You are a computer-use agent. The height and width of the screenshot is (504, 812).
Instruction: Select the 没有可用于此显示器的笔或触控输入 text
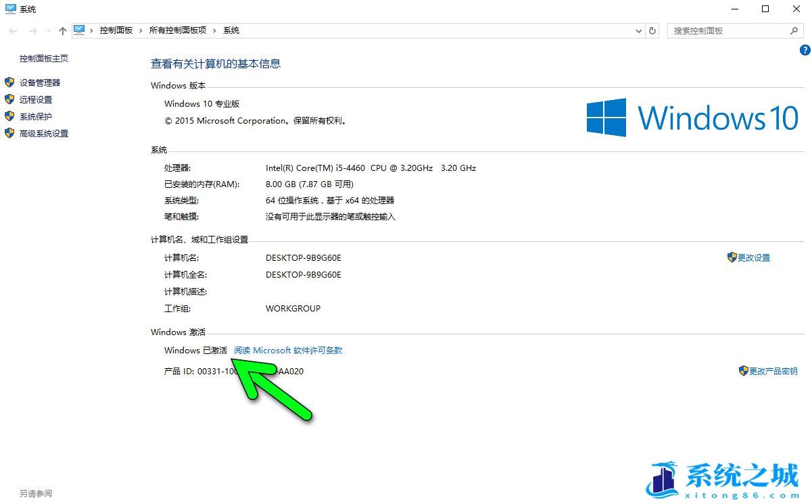(331, 217)
